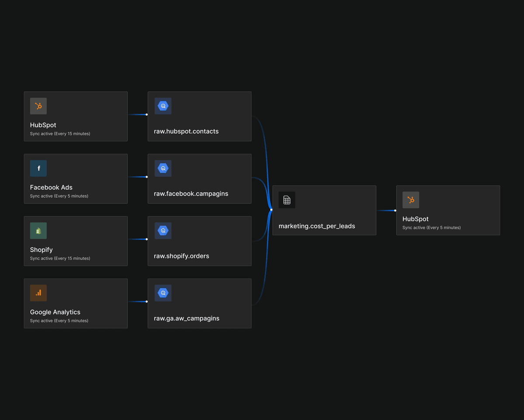Click the Google Analytics chart icon

point(38,293)
